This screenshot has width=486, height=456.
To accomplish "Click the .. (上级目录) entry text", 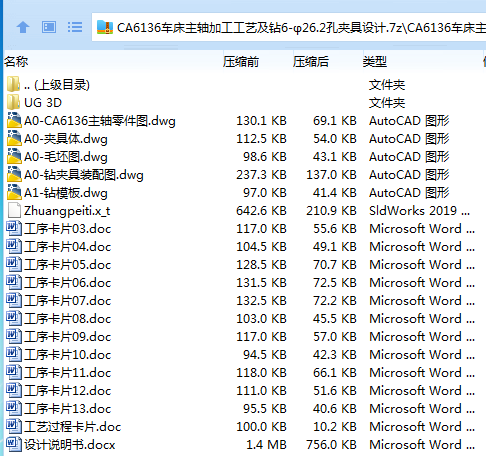I will [57, 85].
